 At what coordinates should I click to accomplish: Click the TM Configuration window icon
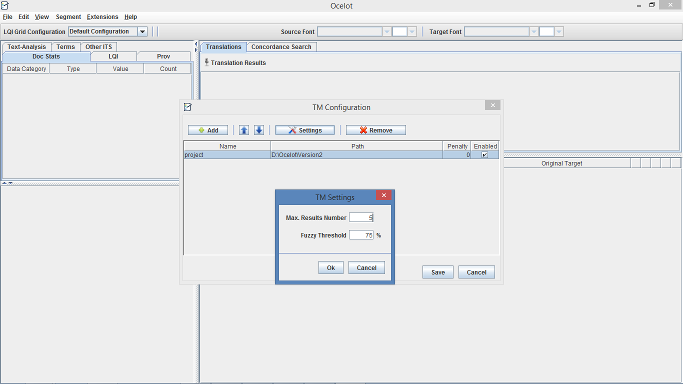[x=188, y=107]
